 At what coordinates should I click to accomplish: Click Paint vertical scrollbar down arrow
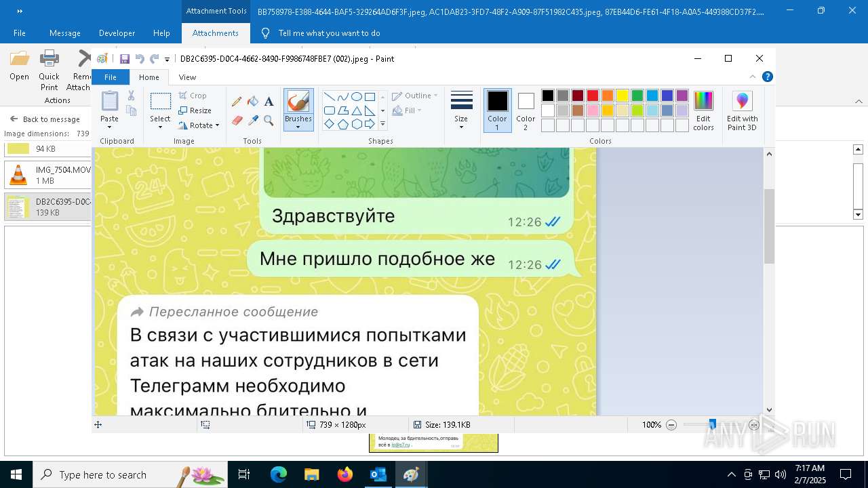[769, 409]
